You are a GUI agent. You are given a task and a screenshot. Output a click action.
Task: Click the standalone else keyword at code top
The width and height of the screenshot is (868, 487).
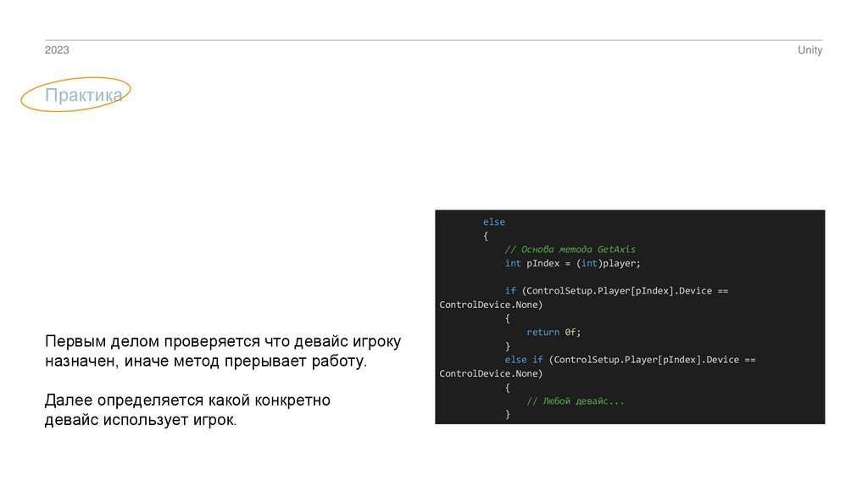[493, 222]
